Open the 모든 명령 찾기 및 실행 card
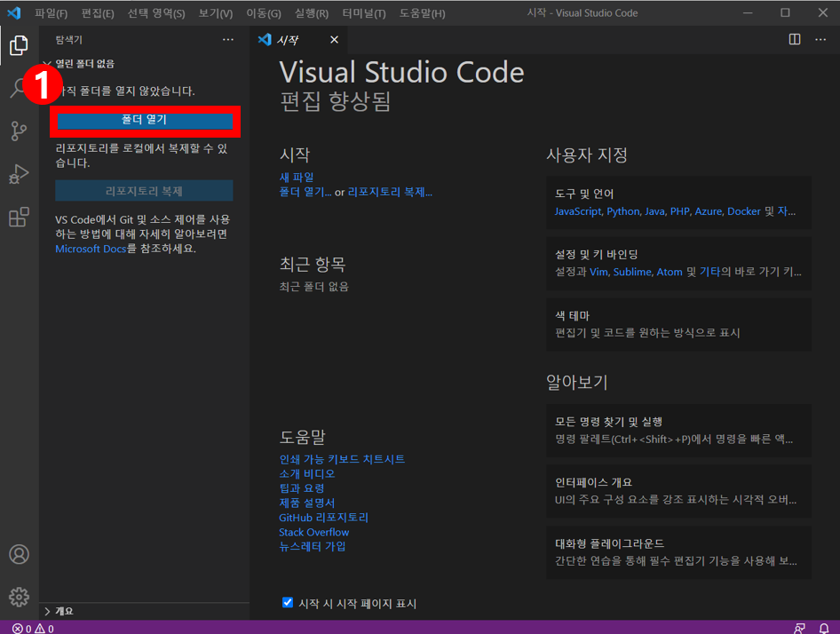Image resolution: width=840 pixels, height=634 pixels. (678, 431)
